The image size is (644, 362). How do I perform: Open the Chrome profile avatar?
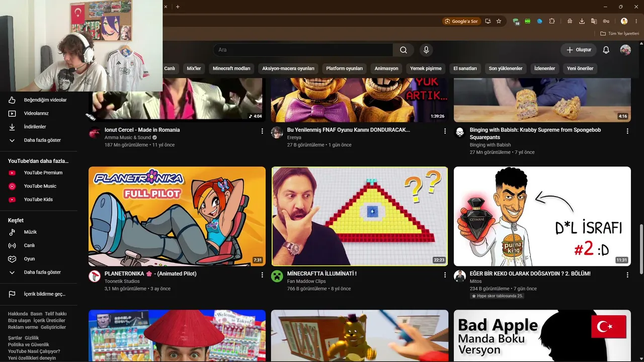[x=624, y=21]
